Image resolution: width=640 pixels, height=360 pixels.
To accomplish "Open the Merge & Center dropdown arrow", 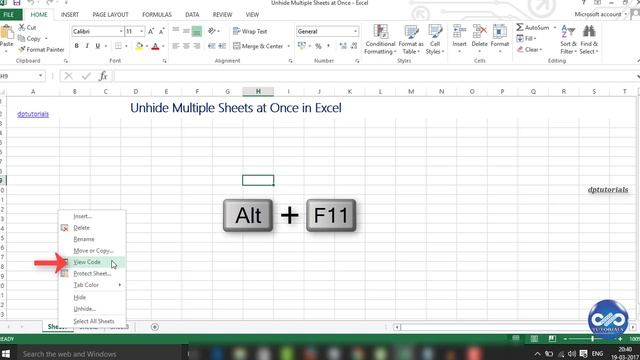I will click(x=289, y=46).
